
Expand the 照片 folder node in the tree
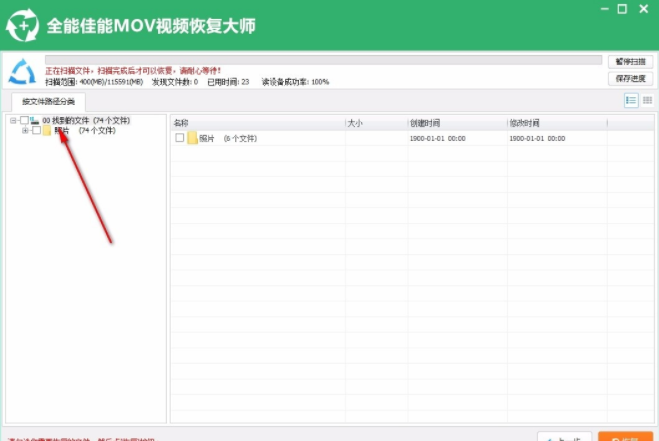click(25, 130)
